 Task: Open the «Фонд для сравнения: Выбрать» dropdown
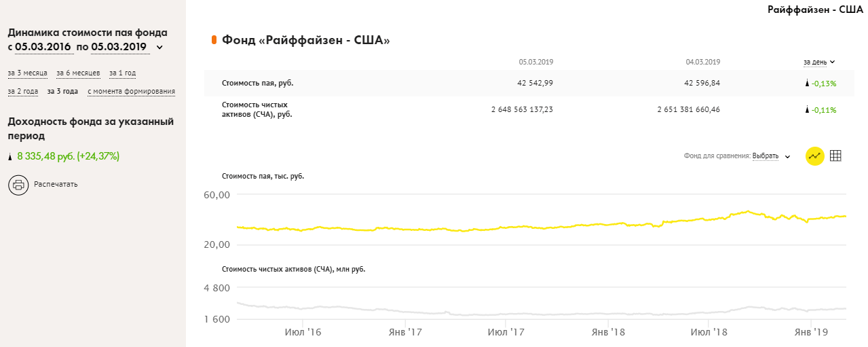coord(737,156)
